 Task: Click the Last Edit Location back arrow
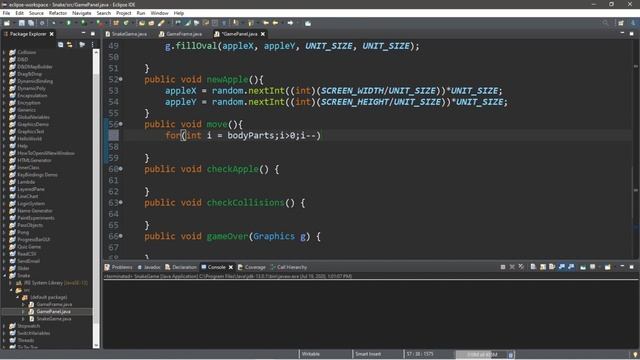click(266, 23)
